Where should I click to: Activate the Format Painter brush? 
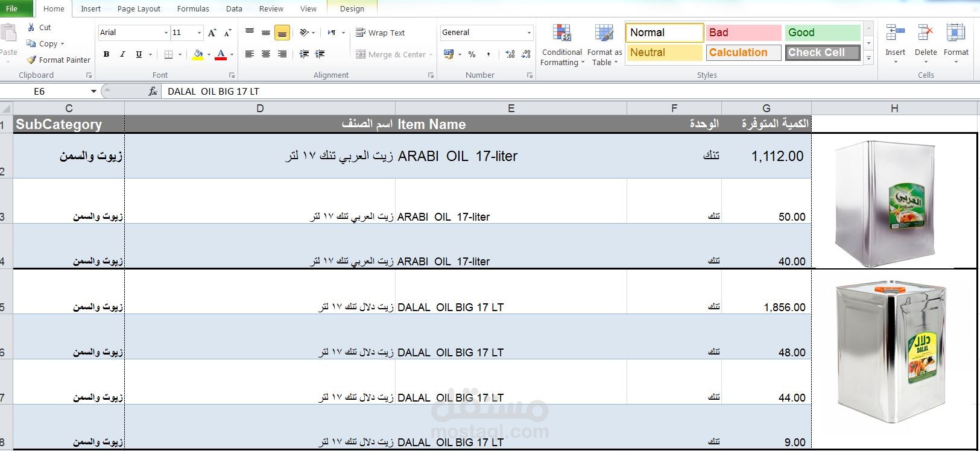pyautogui.click(x=31, y=60)
